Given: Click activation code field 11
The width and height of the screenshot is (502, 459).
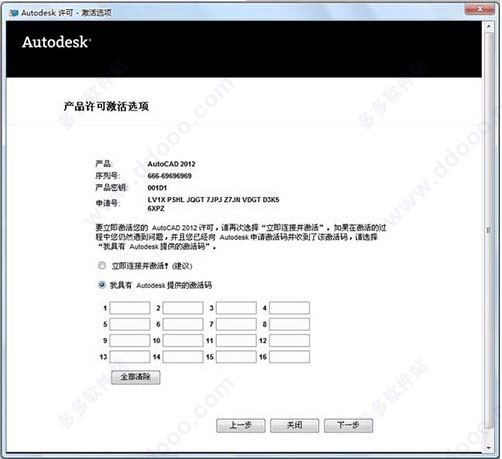Looking at the screenshot, I should pyautogui.click(x=236, y=340).
